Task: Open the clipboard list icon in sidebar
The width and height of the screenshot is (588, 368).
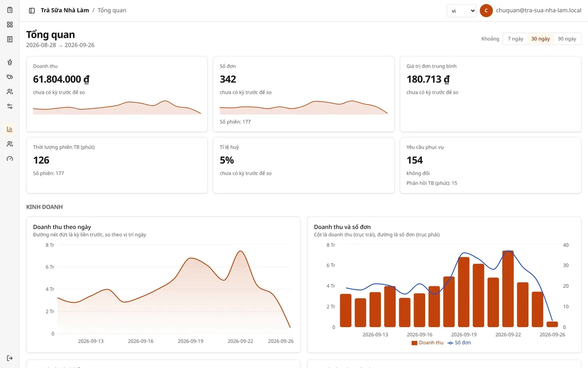Action: tap(10, 10)
